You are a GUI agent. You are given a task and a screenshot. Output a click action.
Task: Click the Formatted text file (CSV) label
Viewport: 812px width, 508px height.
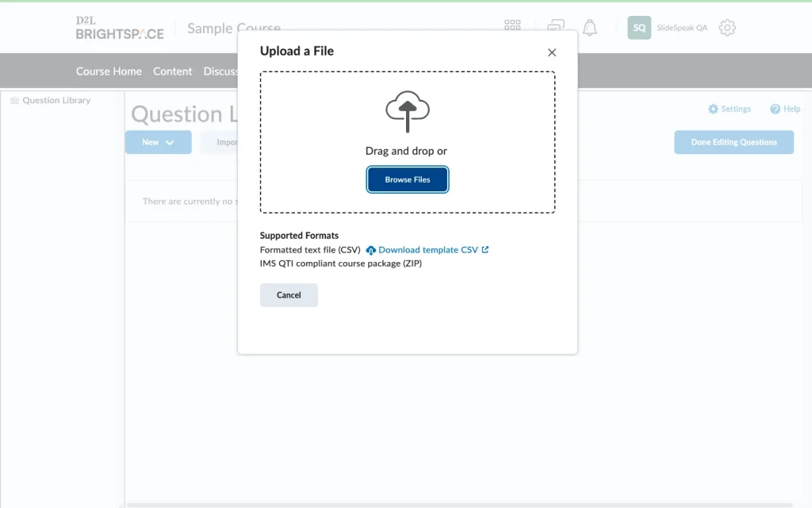tap(310, 250)
